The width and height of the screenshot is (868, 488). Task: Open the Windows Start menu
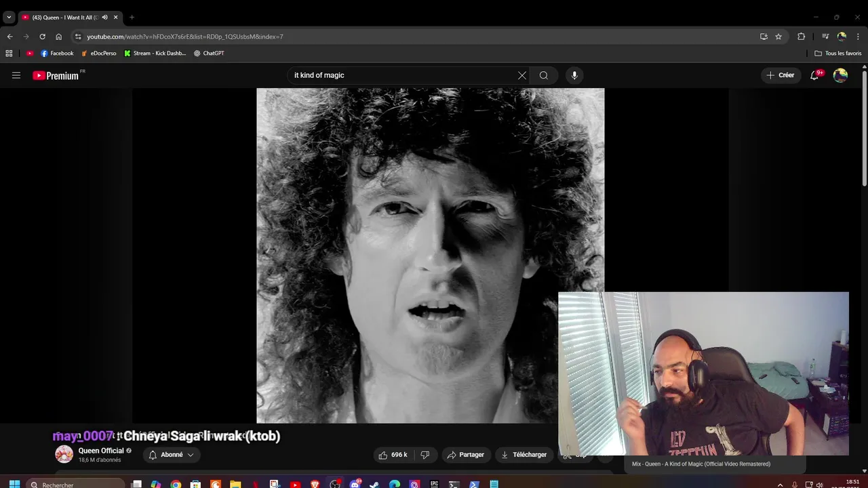pyautogui.click(x=14, y=485)
